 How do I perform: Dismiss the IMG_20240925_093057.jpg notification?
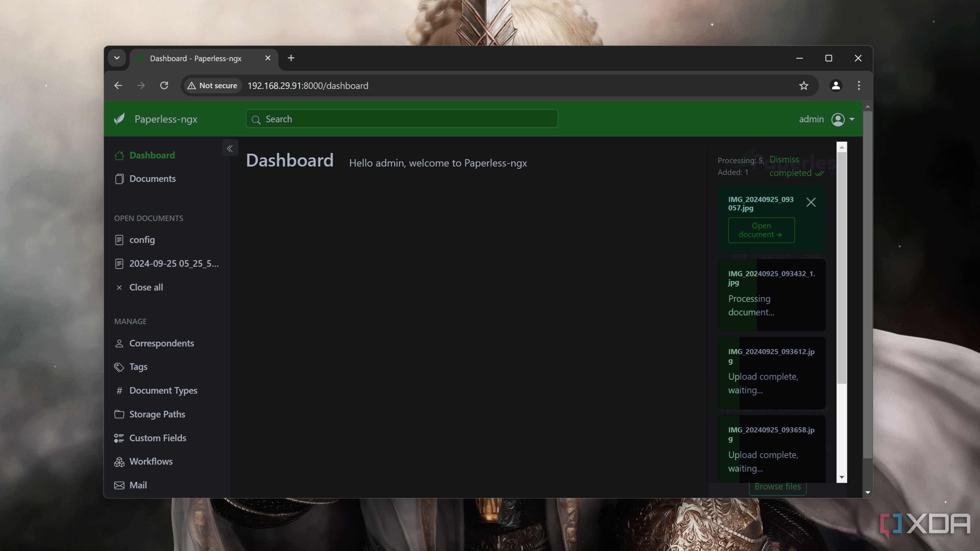coord(811,202)
